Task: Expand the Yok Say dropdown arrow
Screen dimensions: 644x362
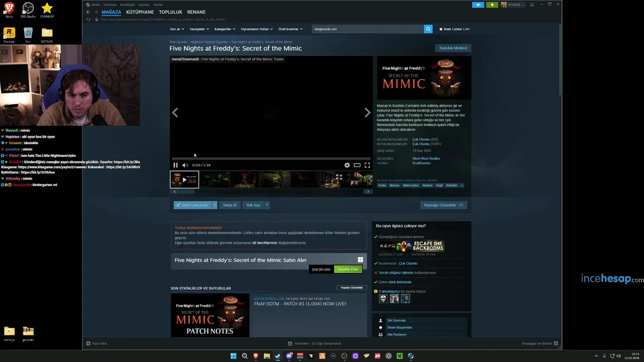Action: [x=267, y=205]
